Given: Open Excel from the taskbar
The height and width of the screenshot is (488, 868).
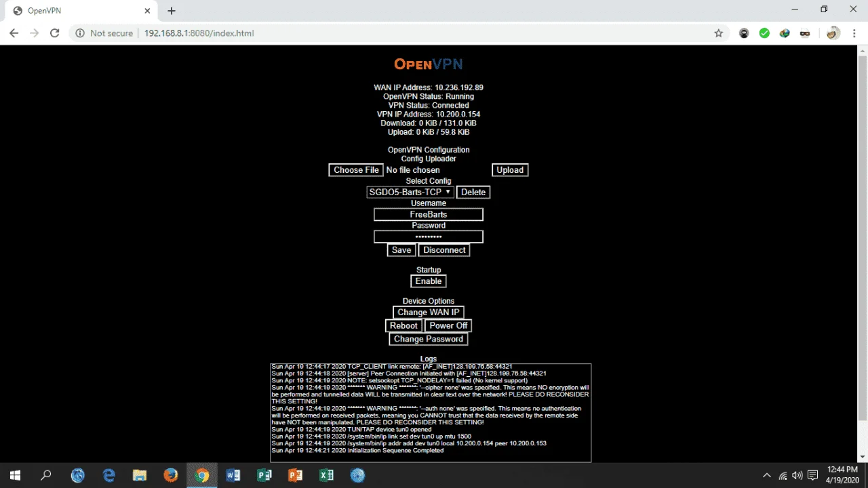Looking at the screenshot, I should (327, 476).
